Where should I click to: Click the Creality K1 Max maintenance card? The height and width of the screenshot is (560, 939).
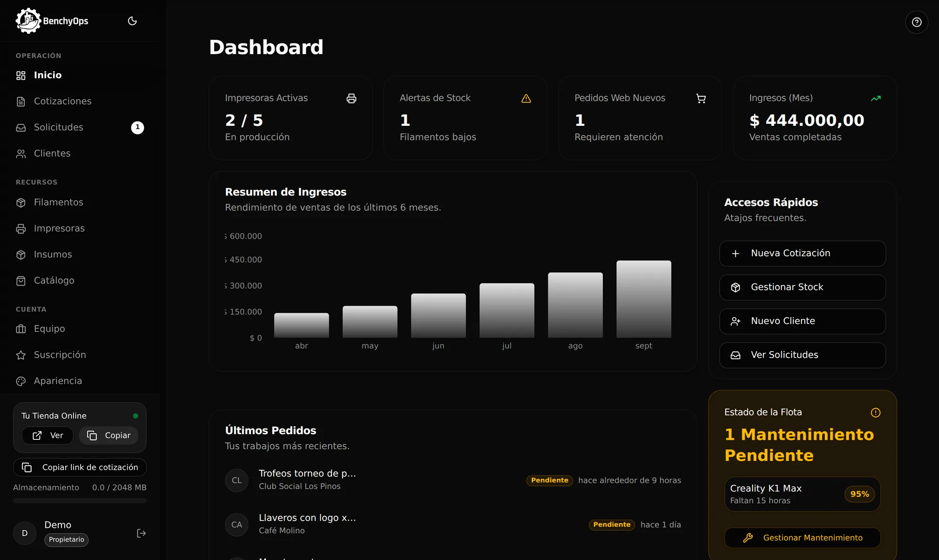pos(802,494)
